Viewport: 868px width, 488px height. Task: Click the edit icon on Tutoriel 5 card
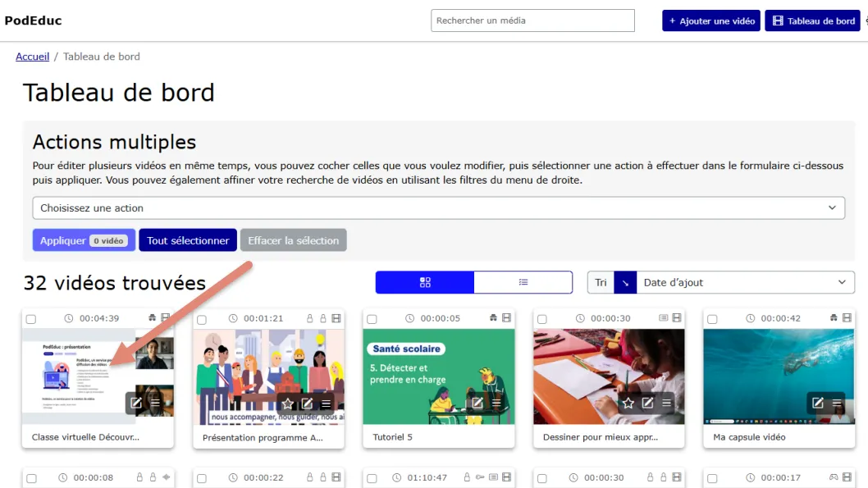[x=477, y=403]
